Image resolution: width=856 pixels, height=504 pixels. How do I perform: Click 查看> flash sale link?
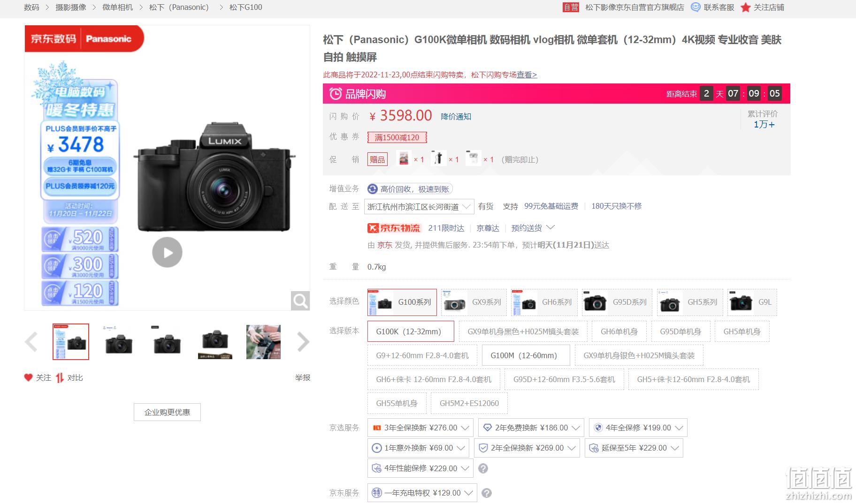tap(527, 75)
